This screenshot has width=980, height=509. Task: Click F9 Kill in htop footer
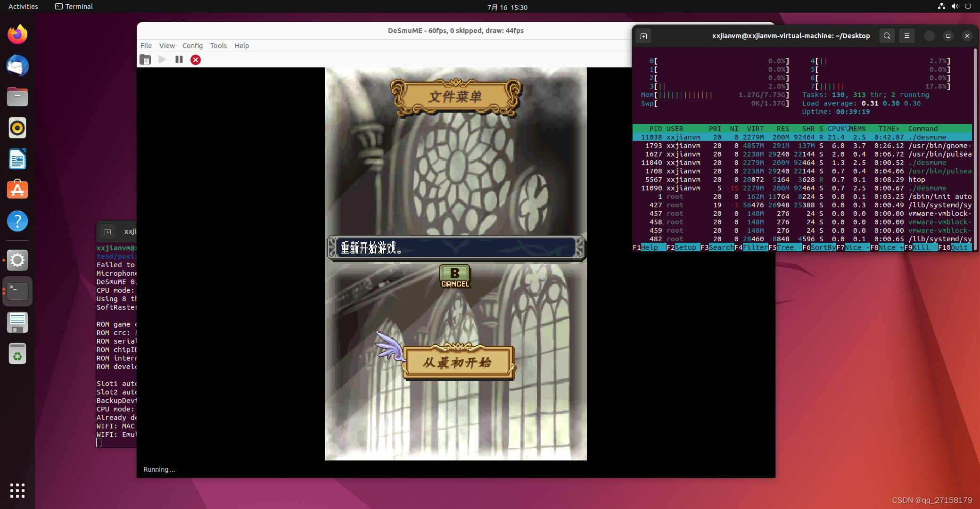pyautogui.click(x=921, y=247)
